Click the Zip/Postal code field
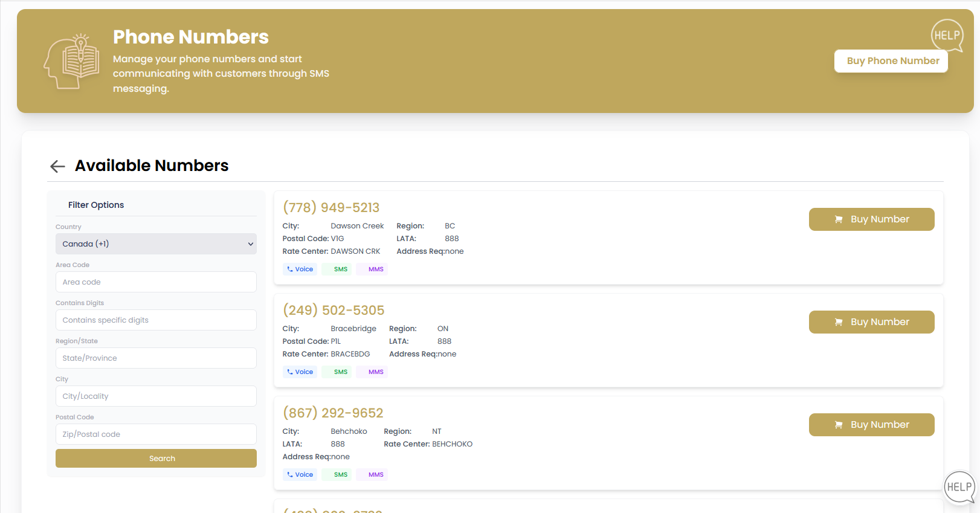Viewport: 980px width, 513px height. (156, 434)
